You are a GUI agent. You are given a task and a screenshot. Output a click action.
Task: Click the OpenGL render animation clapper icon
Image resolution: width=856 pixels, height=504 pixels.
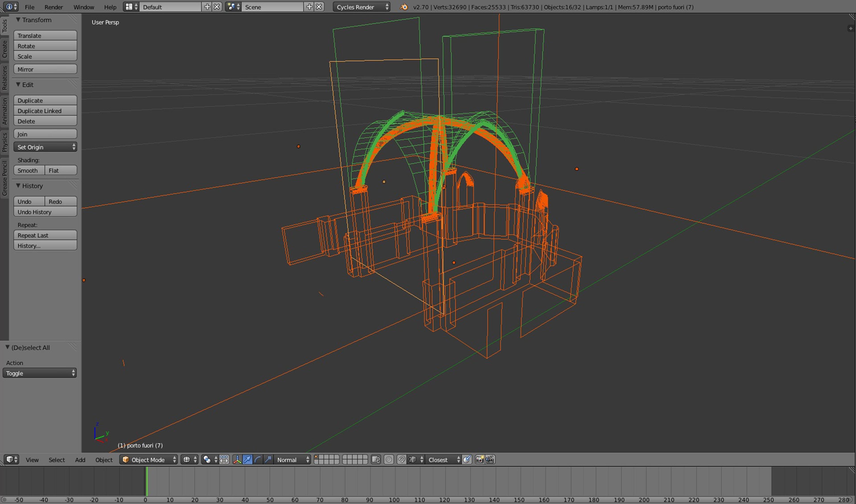(x=490, y=459)
